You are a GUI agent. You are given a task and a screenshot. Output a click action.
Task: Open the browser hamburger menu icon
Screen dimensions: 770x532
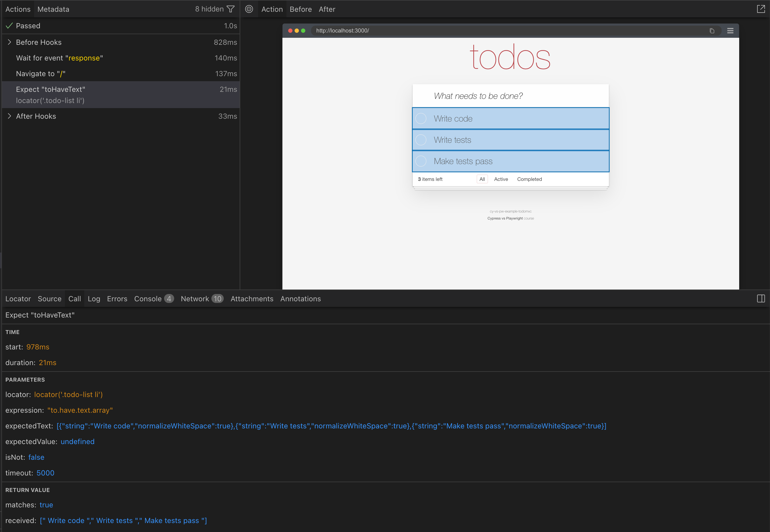(x=730, y=31)
